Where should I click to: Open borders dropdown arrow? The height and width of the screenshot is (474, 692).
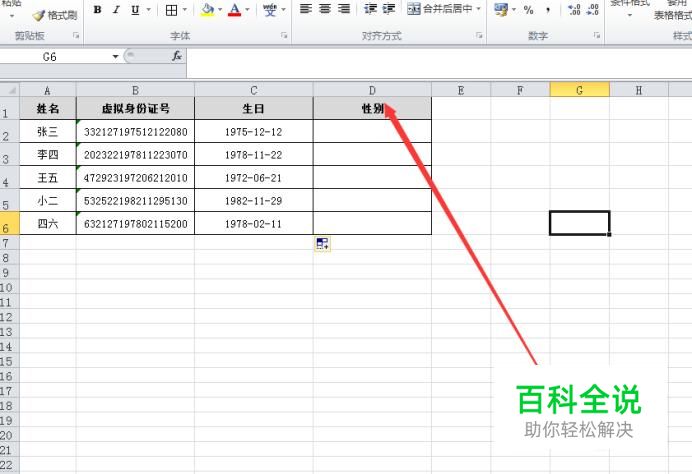[184, 9]
